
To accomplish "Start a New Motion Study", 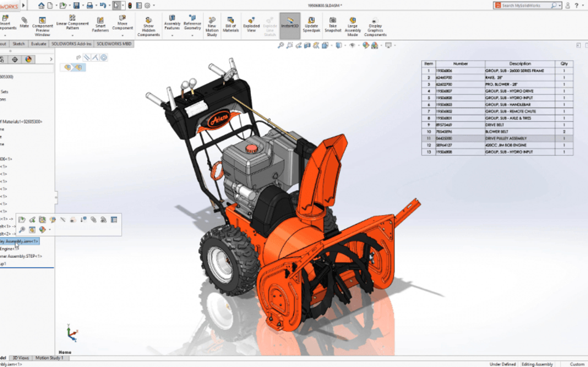I will [212, 26].
